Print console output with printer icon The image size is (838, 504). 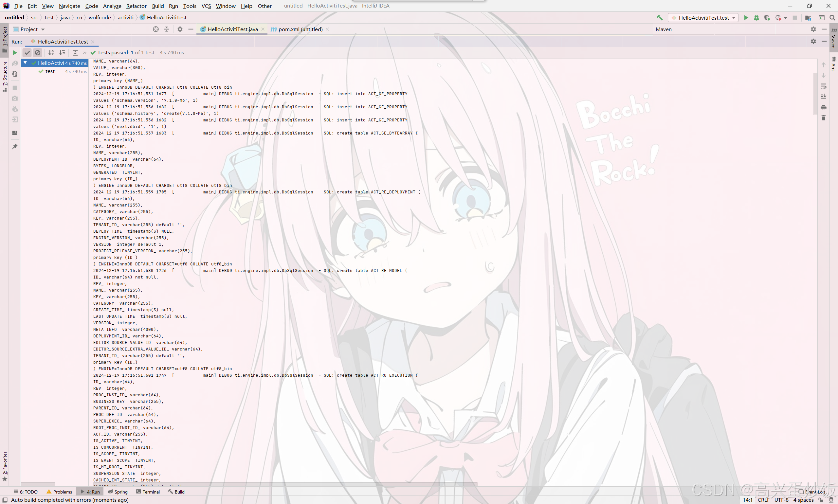tap(823, 107)
